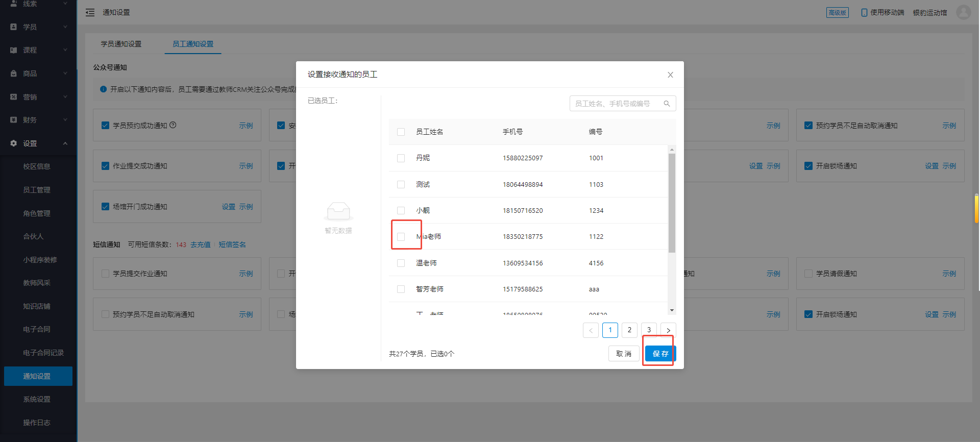Click the 财务 sidebar icon
Viewport: 980px width, 442px height.
14,120
